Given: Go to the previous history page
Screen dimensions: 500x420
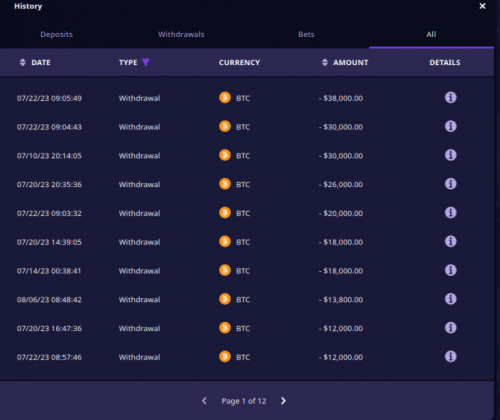Looking at the screenshot, I should pyautogui.click(x=204, y=401).
